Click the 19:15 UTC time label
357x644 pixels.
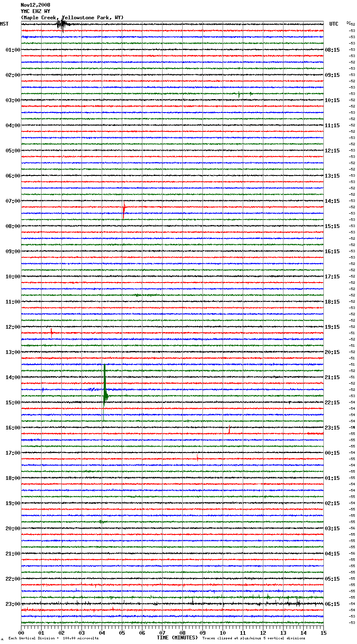(x=332, y=327)
